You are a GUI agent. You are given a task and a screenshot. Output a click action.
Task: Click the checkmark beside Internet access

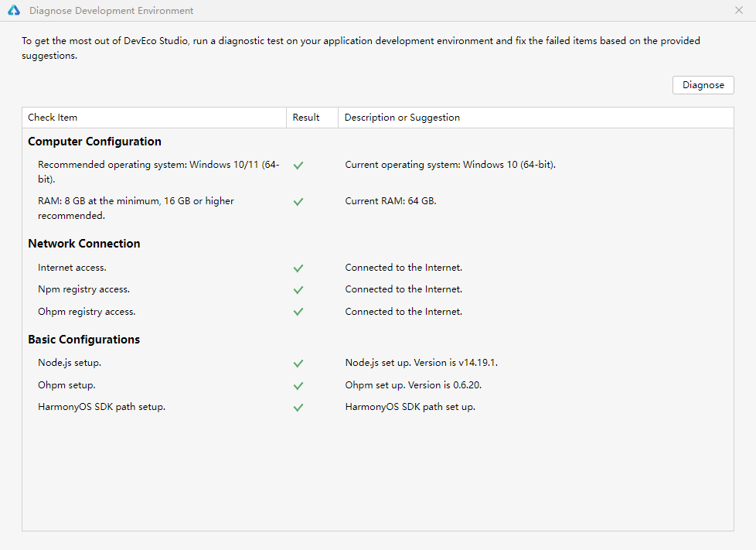298,268
